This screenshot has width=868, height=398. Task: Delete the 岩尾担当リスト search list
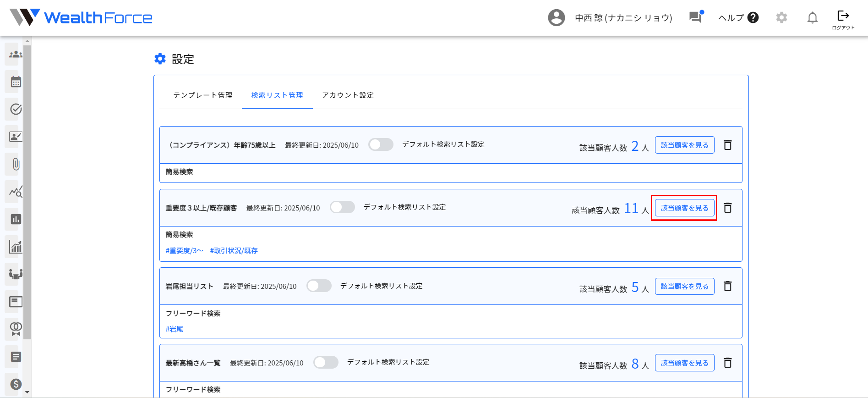728,286
